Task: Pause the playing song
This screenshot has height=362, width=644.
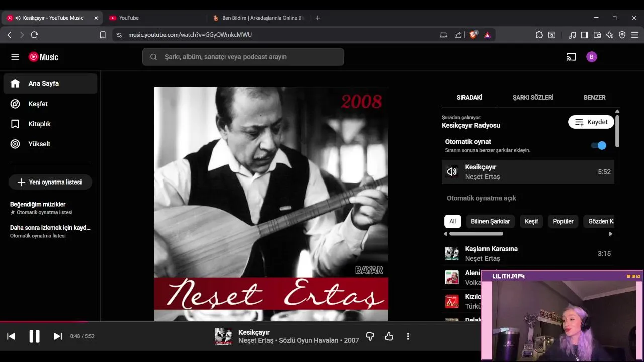Action: click(x=34, y=336)
